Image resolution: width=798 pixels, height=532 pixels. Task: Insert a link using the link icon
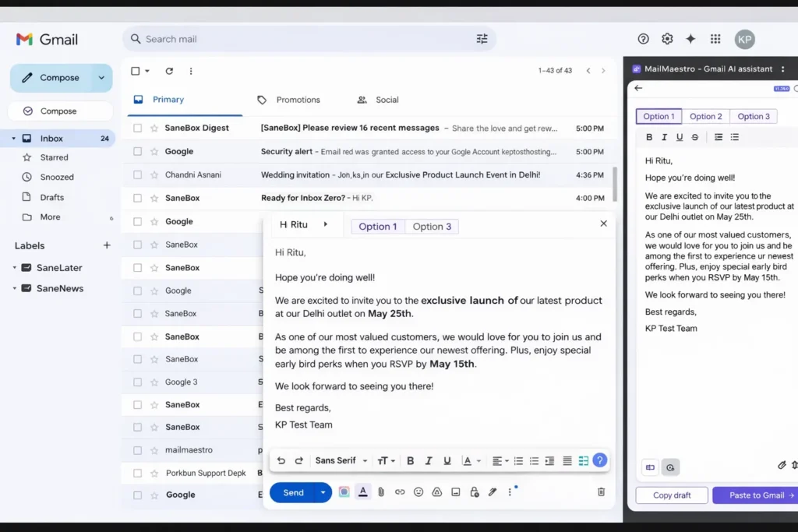tap(401, 491)
